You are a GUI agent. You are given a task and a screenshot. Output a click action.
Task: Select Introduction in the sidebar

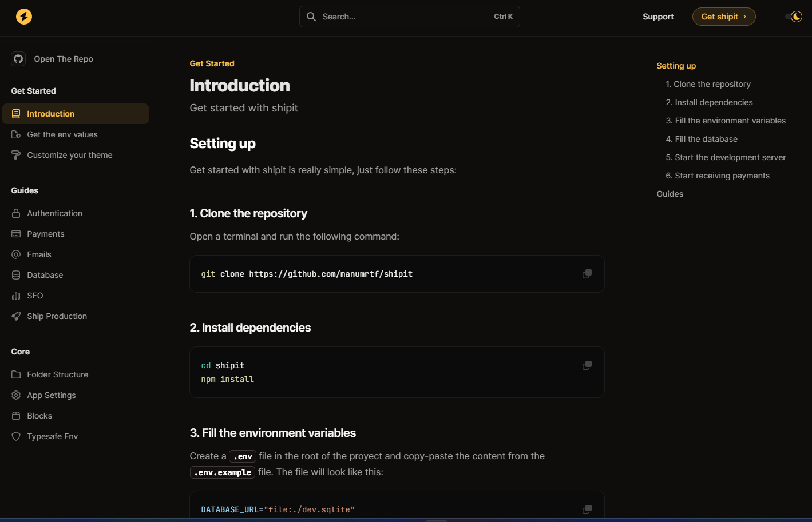tap(76, 114)
